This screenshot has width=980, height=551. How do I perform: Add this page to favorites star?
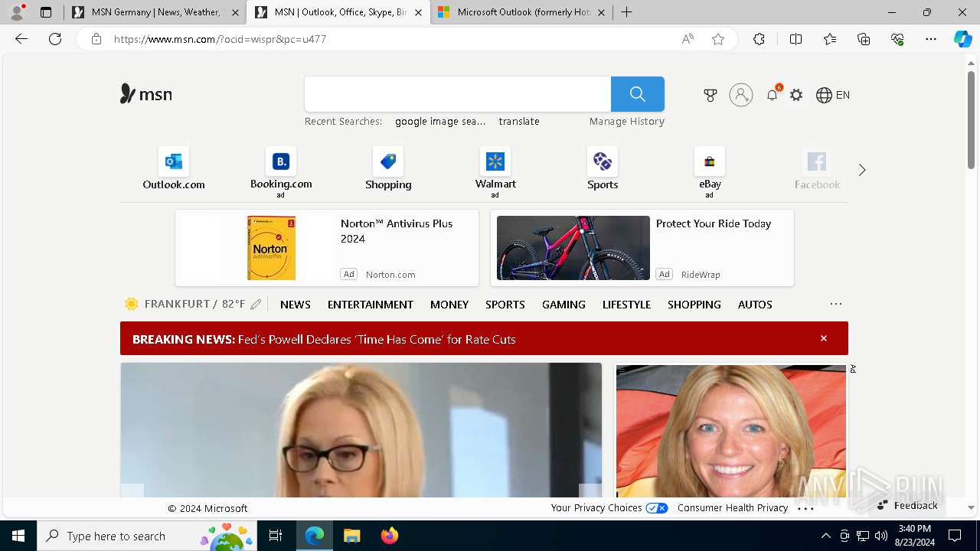[718, 39]
